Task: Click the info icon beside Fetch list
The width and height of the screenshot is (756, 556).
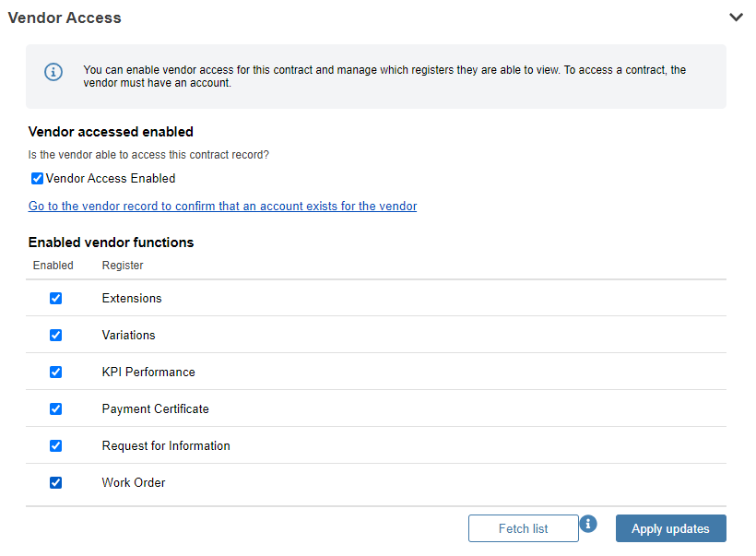Action: tap(588, 524)
